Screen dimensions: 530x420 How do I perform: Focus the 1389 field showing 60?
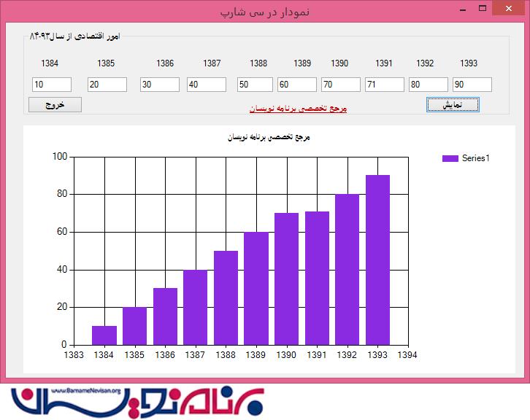coord(297,85)
